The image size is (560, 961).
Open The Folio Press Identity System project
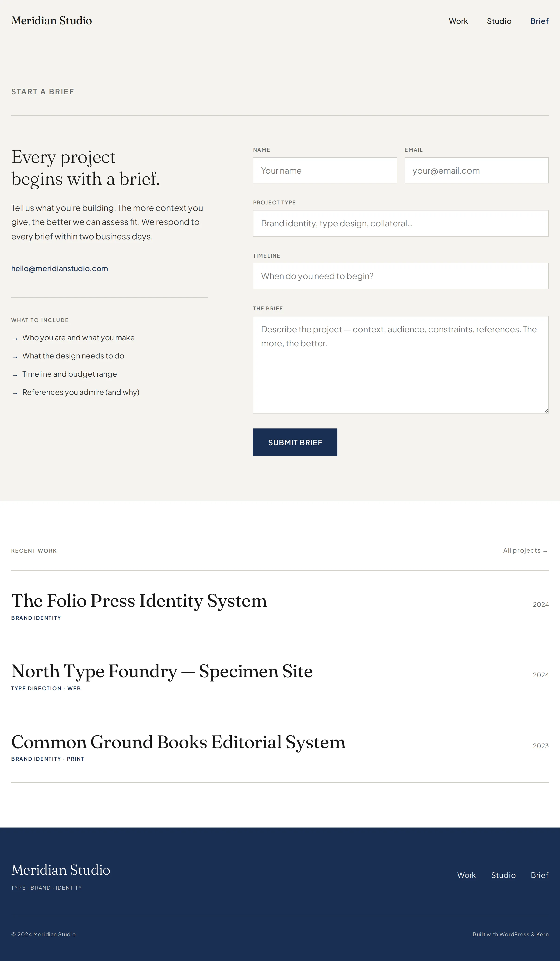pyautogui.click(x=139, y=601)
